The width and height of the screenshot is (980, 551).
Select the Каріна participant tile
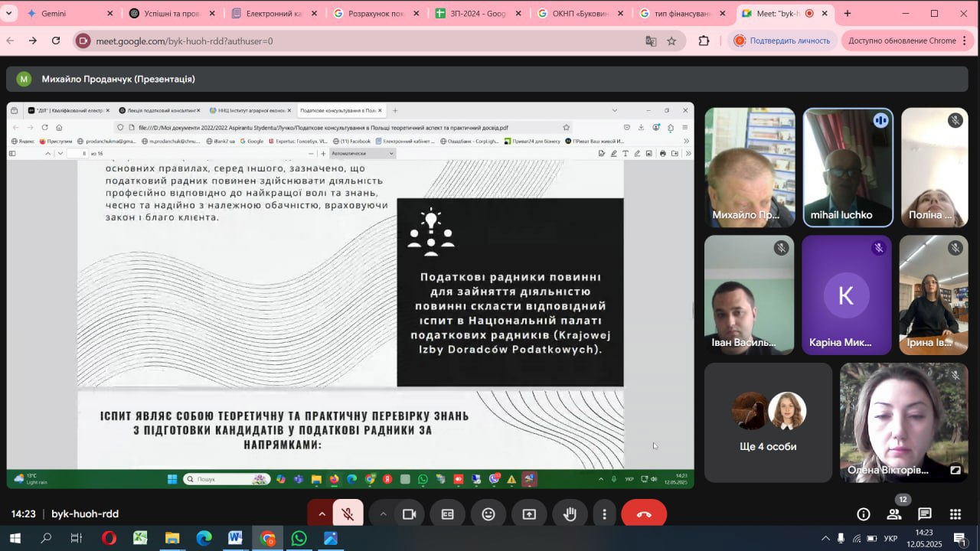coord(847,295)
